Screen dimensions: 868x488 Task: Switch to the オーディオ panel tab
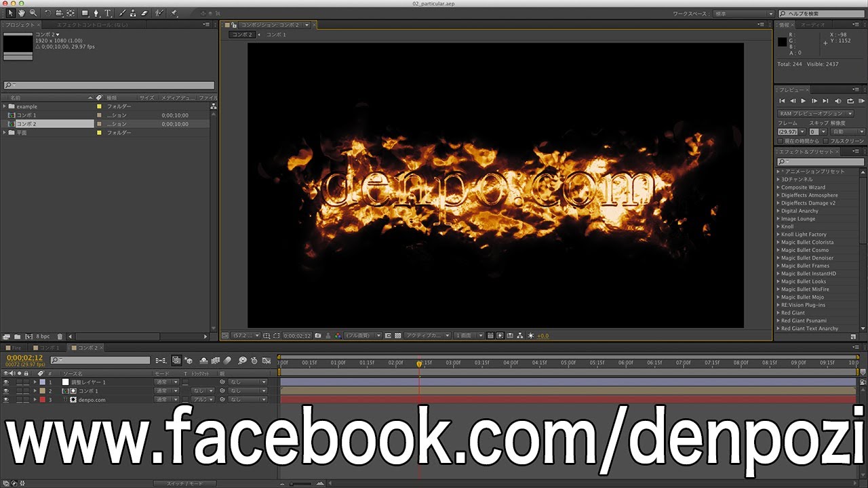pos(812,25)
